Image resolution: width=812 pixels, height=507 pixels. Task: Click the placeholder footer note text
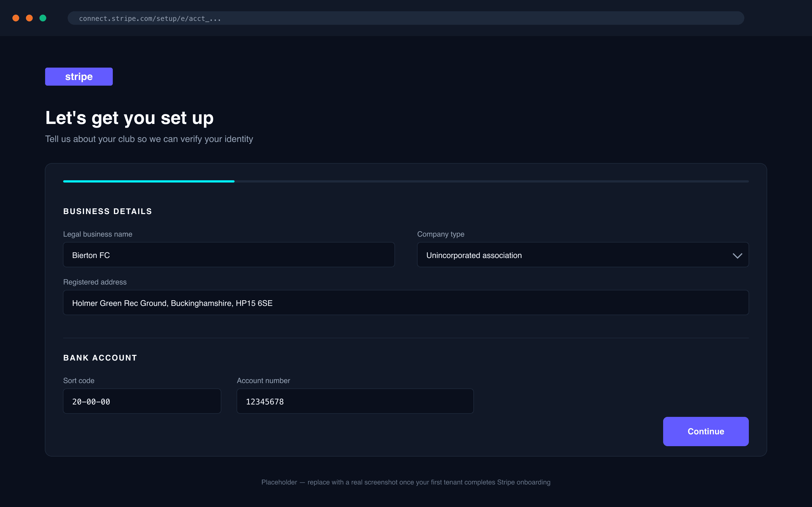coord(406,482)
